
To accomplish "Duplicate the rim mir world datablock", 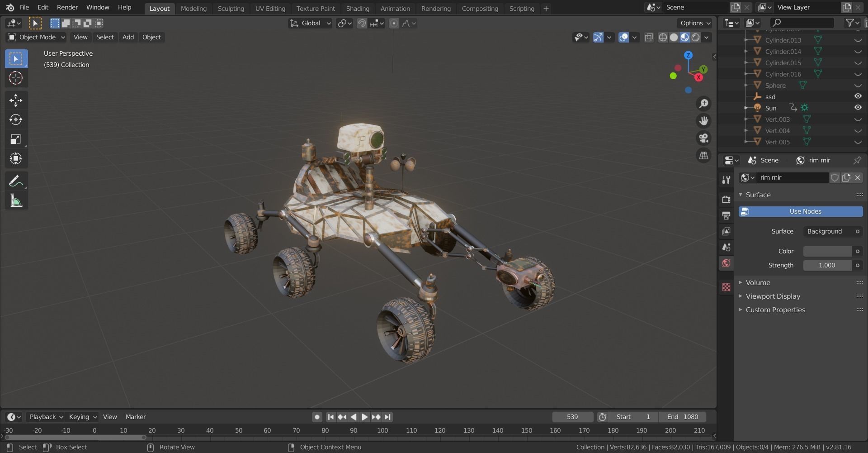I will tap(846, 177).
